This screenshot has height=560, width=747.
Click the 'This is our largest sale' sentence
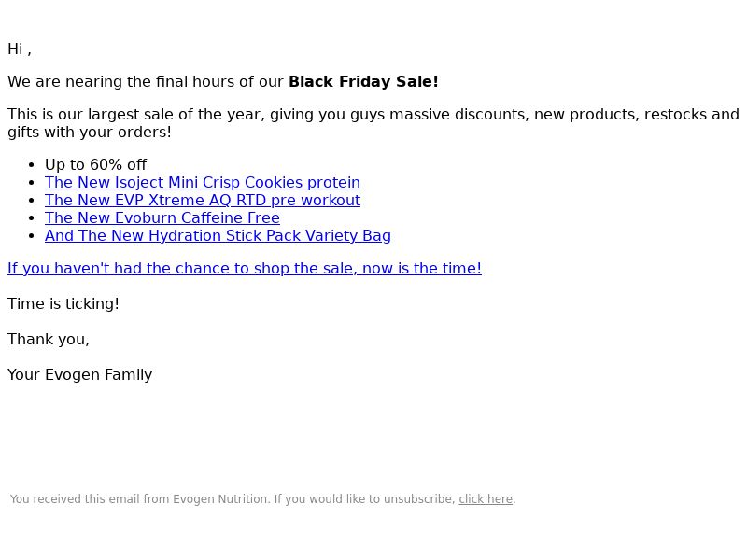373,114
